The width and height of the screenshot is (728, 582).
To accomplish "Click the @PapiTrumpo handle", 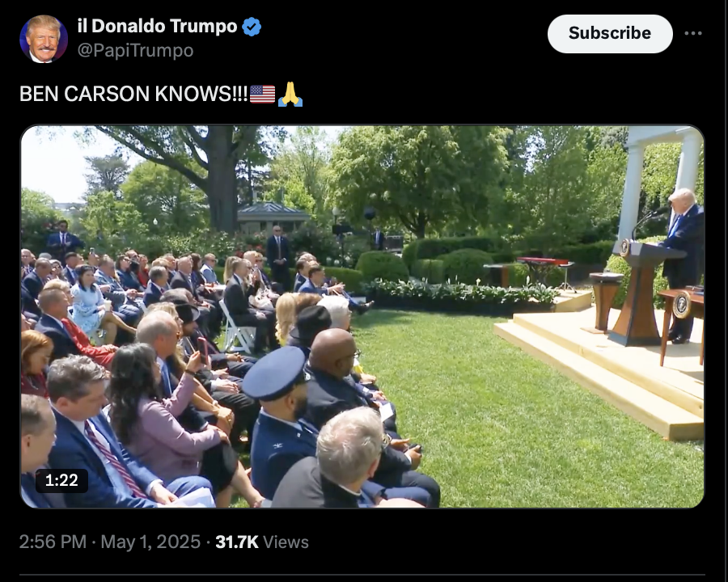I will point(135,50).
